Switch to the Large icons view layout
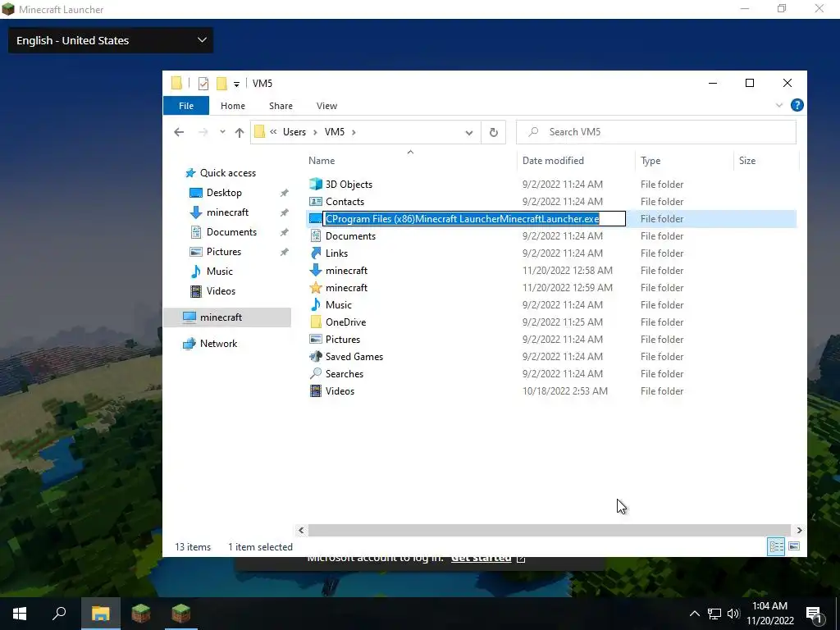The height and width of the screenshot is (630, 840). (794, 546)
